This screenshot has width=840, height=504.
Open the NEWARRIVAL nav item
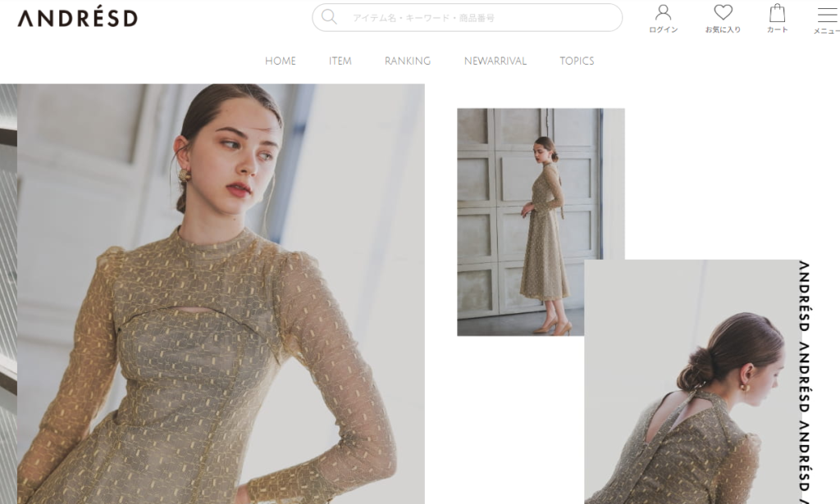(495, 61)
